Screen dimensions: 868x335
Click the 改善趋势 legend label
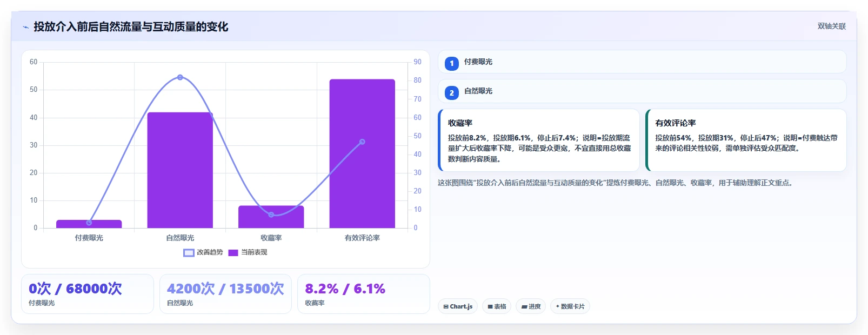210,252
